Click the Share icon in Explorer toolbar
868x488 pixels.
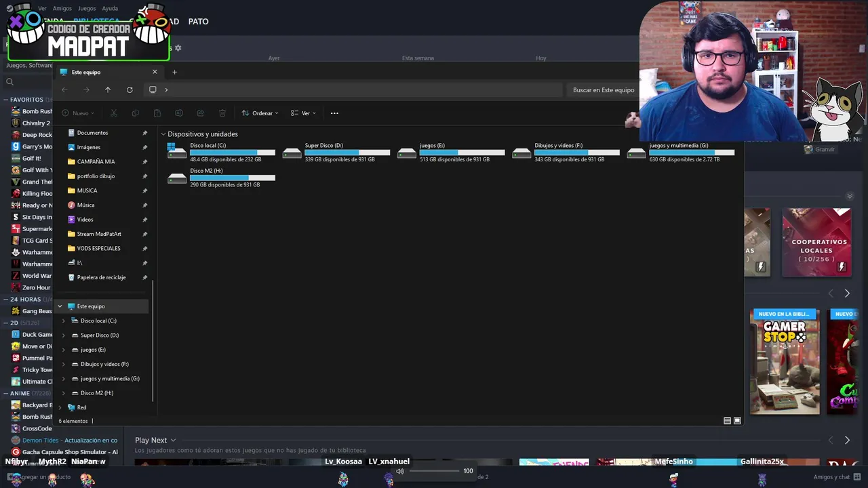[x=201, y=113]
